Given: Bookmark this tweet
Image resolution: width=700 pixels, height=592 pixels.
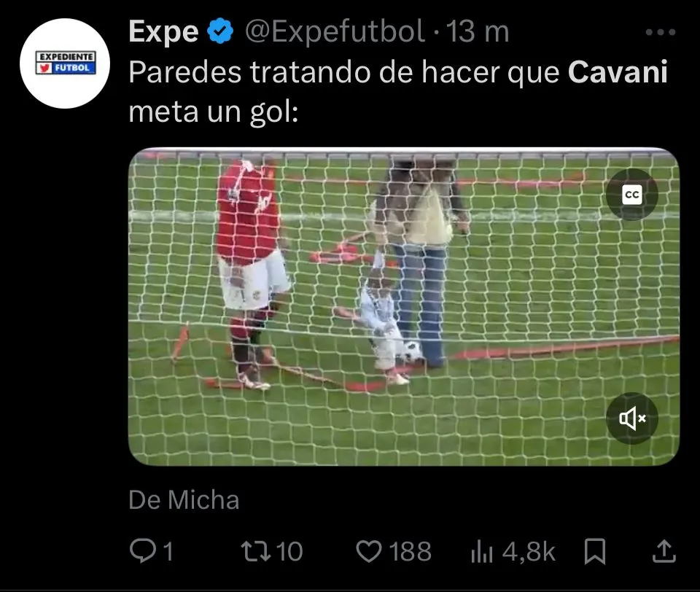Looking at the screenshot, I should click(595, 551).
